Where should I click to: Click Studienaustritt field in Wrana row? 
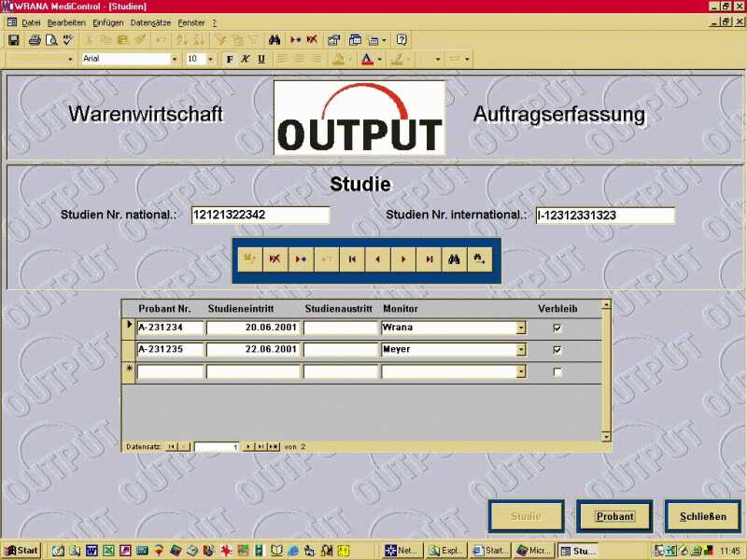[340, 328]
